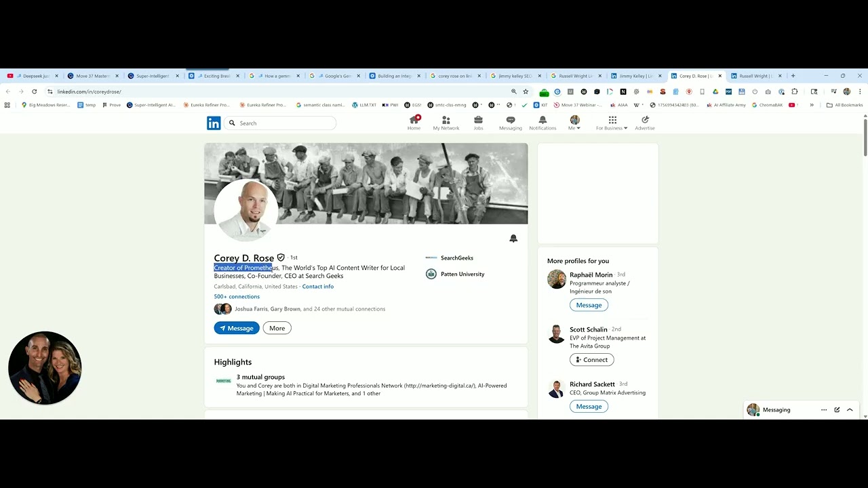Compose new message in Messaging bar
Image resolution: width=868 pixels, height=488 pixels.
[x=837, y=410]
